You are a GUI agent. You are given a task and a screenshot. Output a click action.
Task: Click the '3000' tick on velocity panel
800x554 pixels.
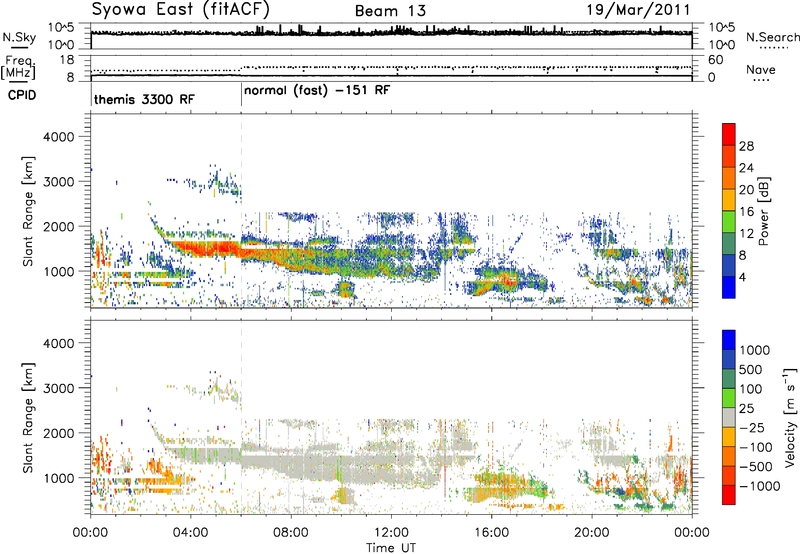(x=58, y=388)
